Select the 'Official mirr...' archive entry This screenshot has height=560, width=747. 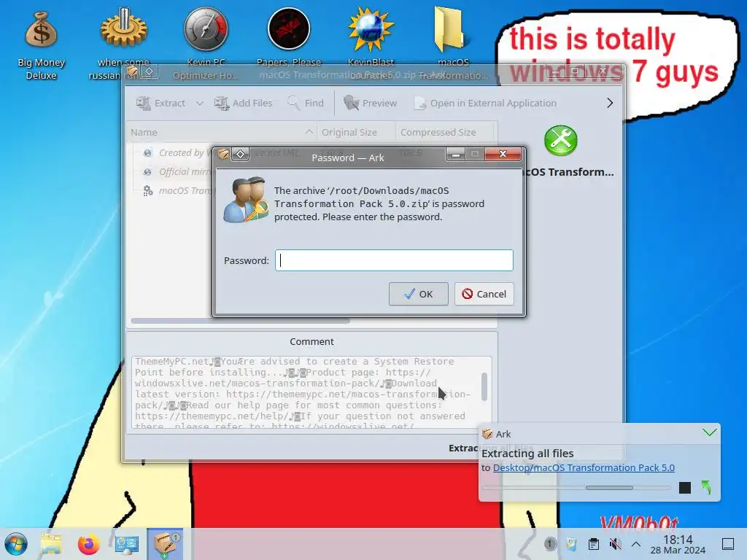177,172
